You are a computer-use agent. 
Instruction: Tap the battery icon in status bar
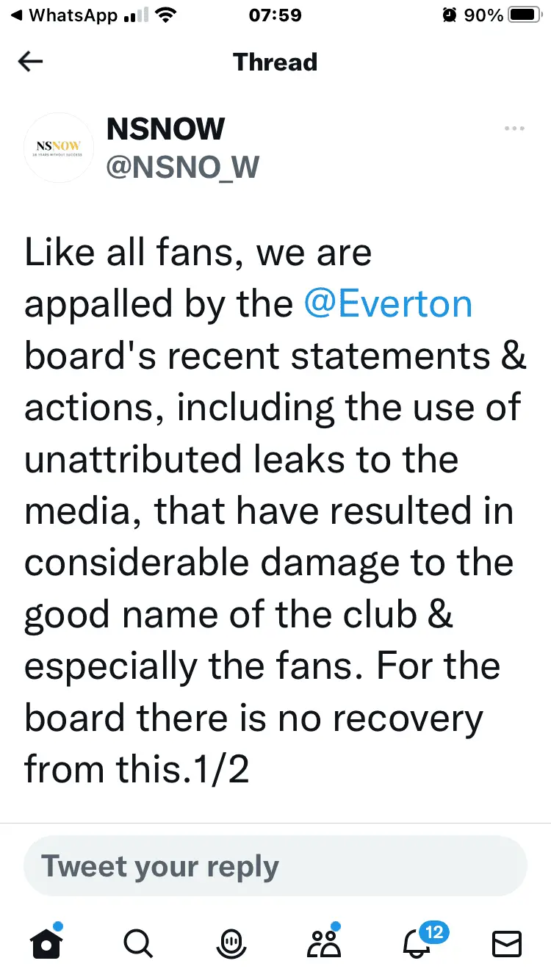point(525,15)
